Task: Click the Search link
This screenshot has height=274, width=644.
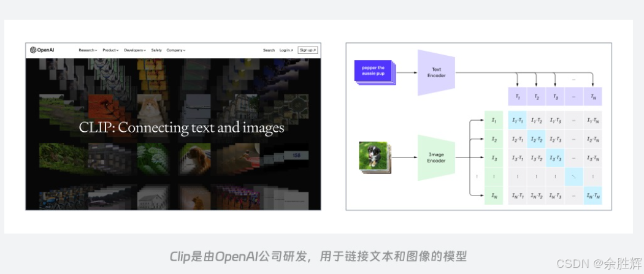Action: (x=269, y=50)
